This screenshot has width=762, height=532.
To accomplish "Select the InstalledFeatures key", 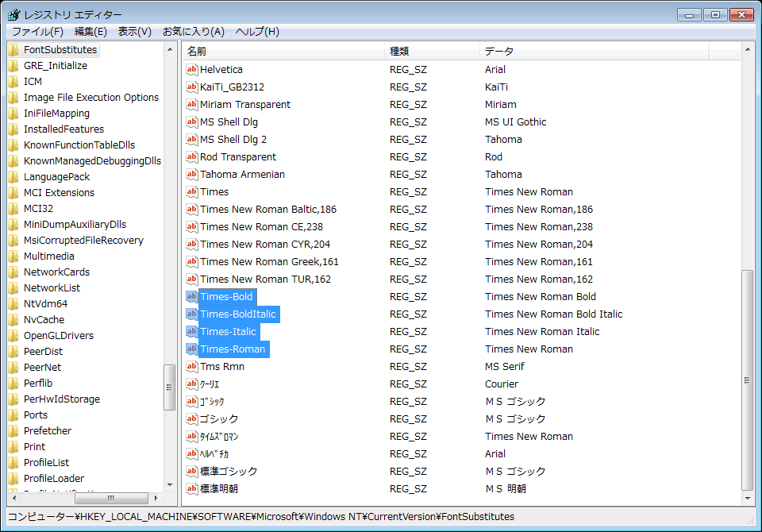I will click(x=63, y=129).
